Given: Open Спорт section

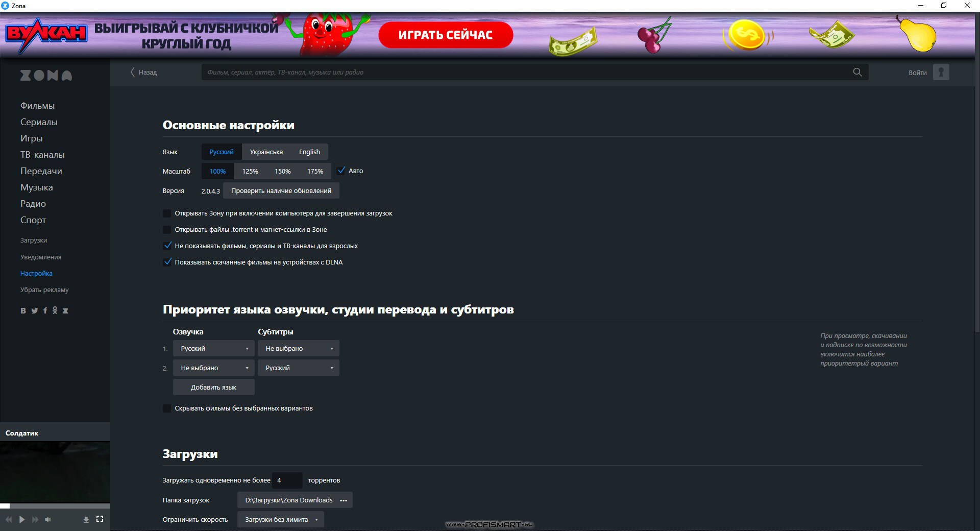Looking at the screenshot, I should click(33, 220).
